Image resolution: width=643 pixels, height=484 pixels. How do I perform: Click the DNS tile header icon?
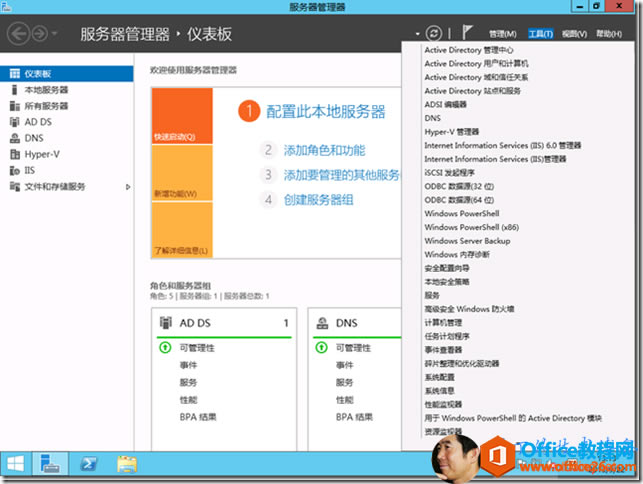tap(322, 323)
